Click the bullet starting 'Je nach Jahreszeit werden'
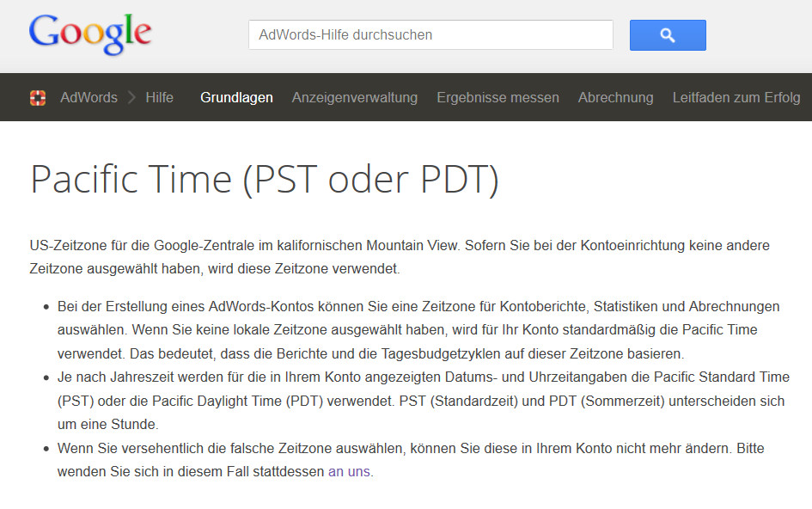This screenshot has width=812, height=509. [x=423, y=401]
